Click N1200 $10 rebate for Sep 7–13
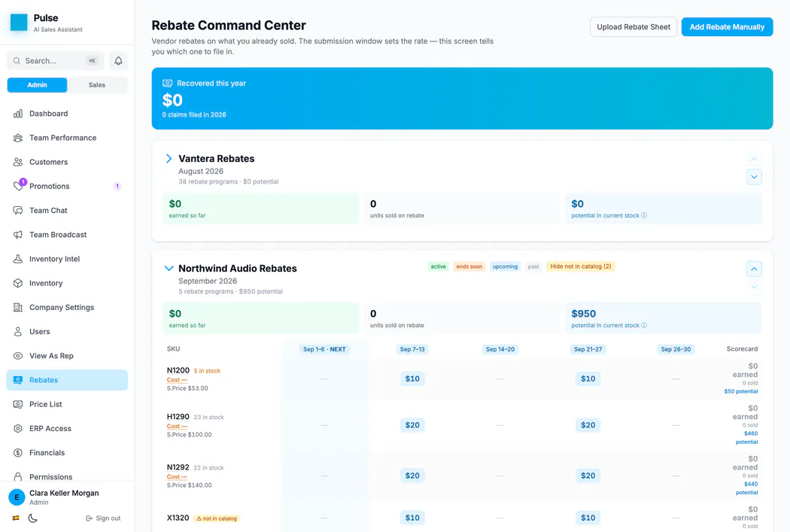The width and height of the screenshot is (790, 532). tap(412, 378)
